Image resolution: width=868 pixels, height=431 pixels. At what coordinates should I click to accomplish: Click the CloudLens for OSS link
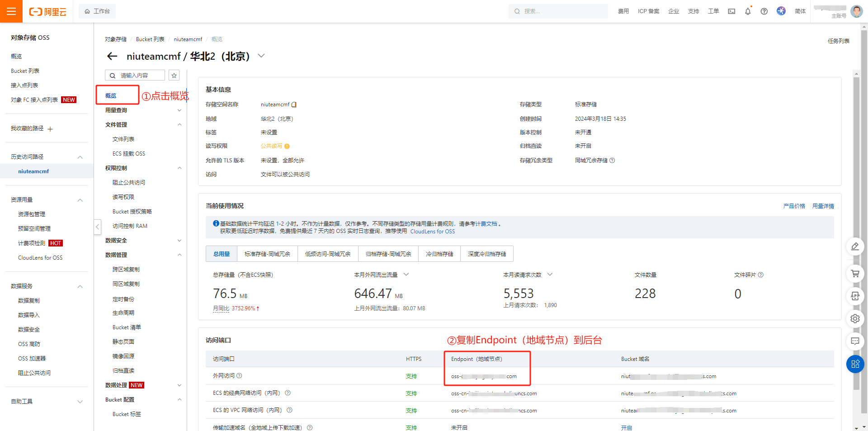tap(432, 232)
